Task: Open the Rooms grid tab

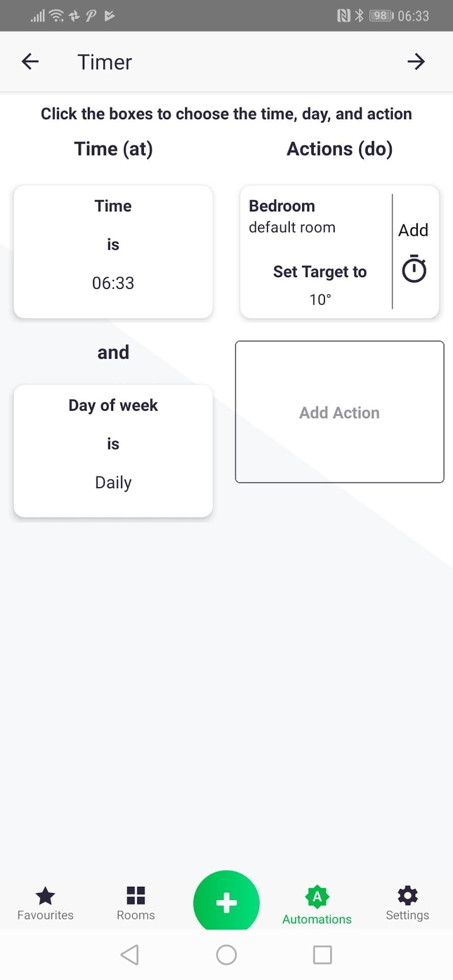Action: 136,903
